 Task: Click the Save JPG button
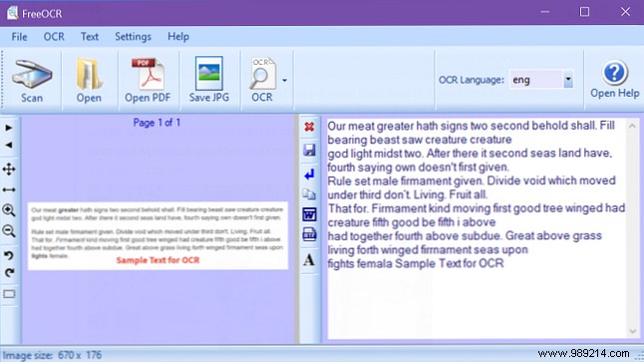[x=209, y=81]
